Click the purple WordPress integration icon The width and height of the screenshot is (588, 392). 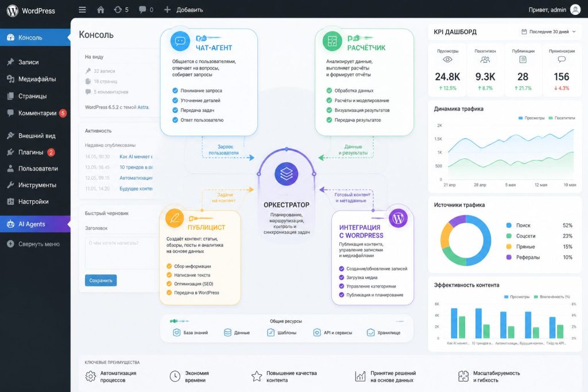(x=399, y=218)
